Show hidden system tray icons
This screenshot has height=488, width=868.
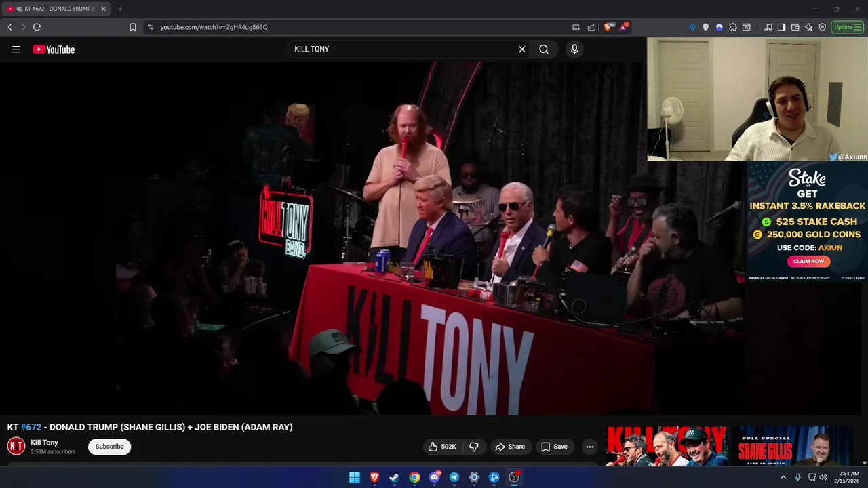pyautogui.click(x=783, y=477)
